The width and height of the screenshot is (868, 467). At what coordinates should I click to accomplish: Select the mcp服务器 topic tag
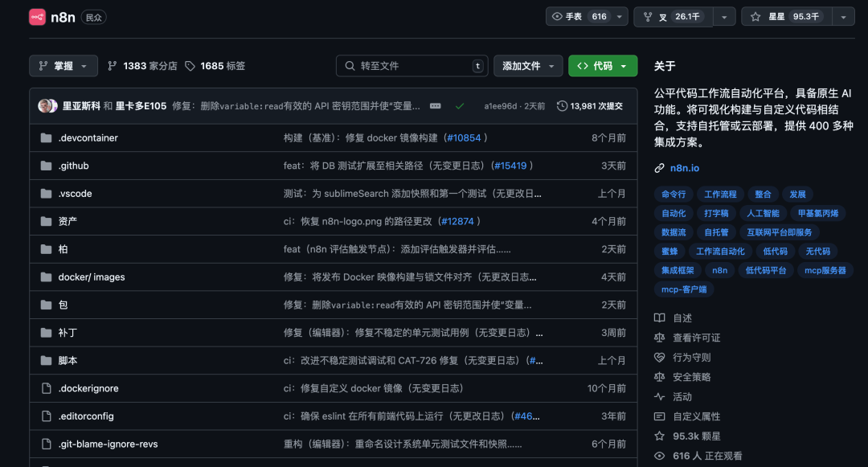click(x=825, y=270)
